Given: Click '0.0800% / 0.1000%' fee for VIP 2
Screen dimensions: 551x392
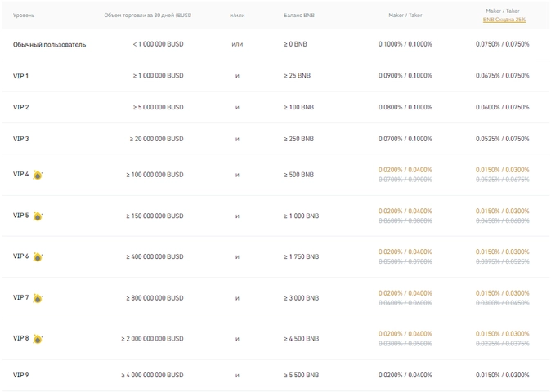Looking at the screenshot, I should 405,107.
